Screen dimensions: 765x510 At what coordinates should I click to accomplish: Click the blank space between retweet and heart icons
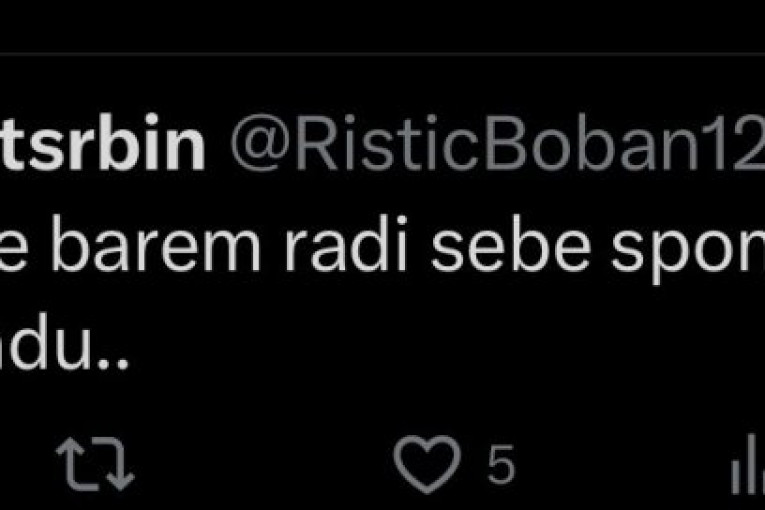[x=263, y=464]
